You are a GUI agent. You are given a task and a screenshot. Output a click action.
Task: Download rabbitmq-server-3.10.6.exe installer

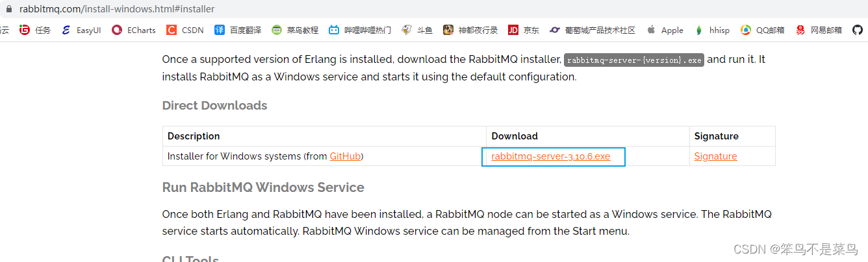pos(551,156)
